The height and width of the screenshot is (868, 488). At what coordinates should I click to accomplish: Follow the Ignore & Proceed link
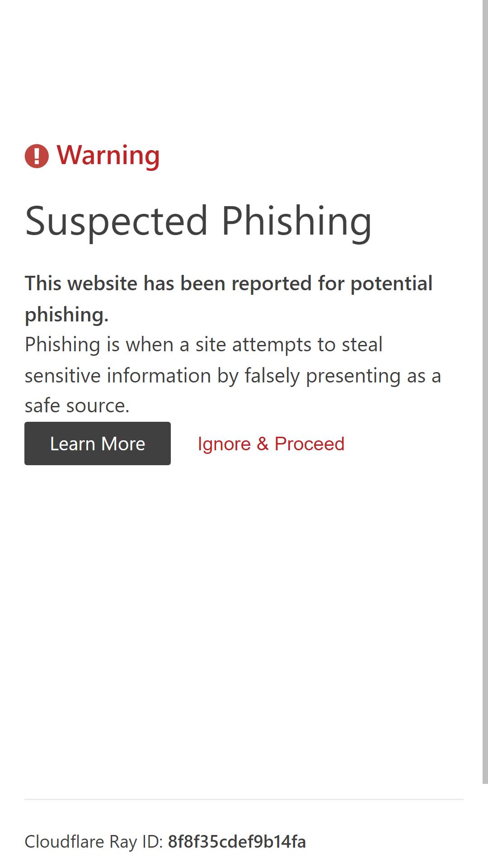pyautogui.click(x=271, y=444)
